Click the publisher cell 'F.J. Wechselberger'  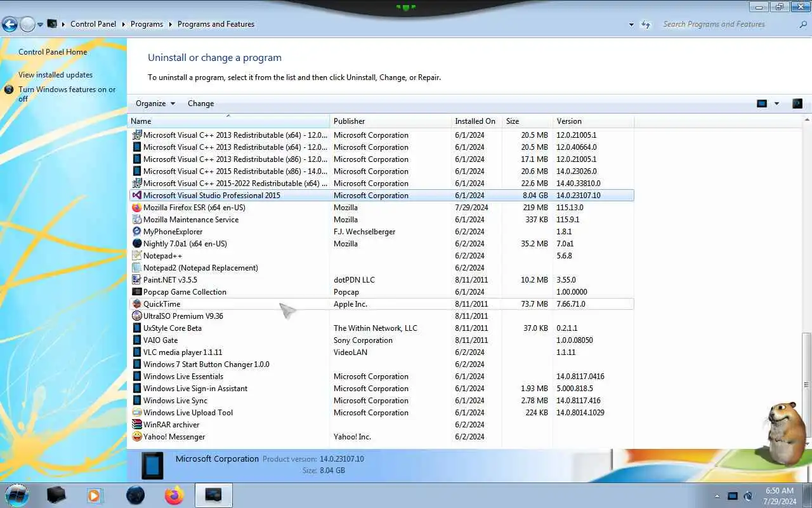364,232
